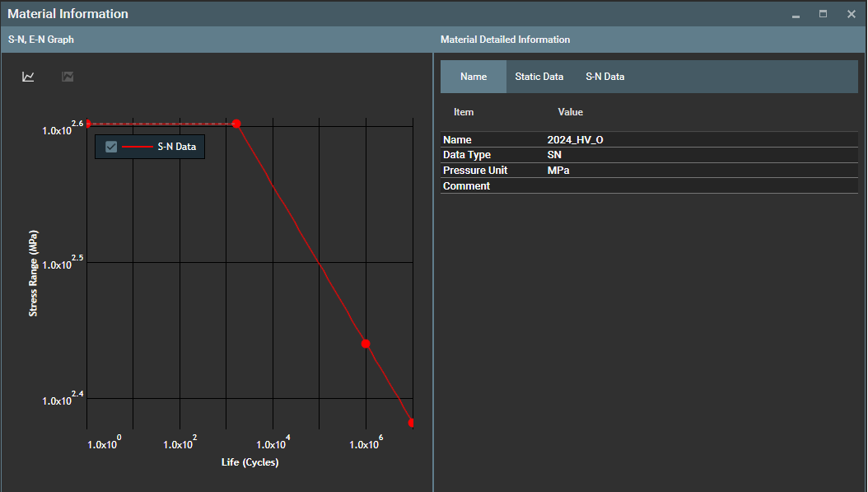Click the 2024_HV_O name value
868x492 pixels.
[575, 140]
